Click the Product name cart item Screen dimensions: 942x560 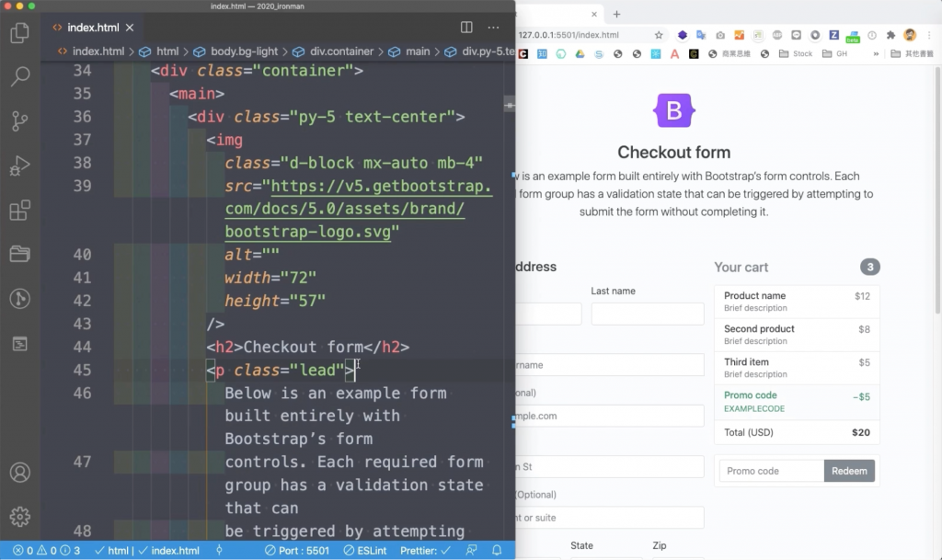pyautogui.click(x=797, y=302)
